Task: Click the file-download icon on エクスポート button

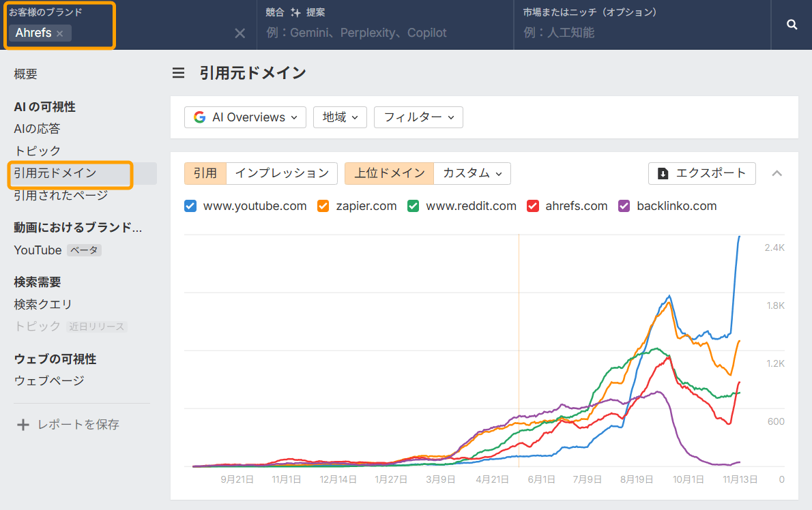Action: tap(663, 173)
